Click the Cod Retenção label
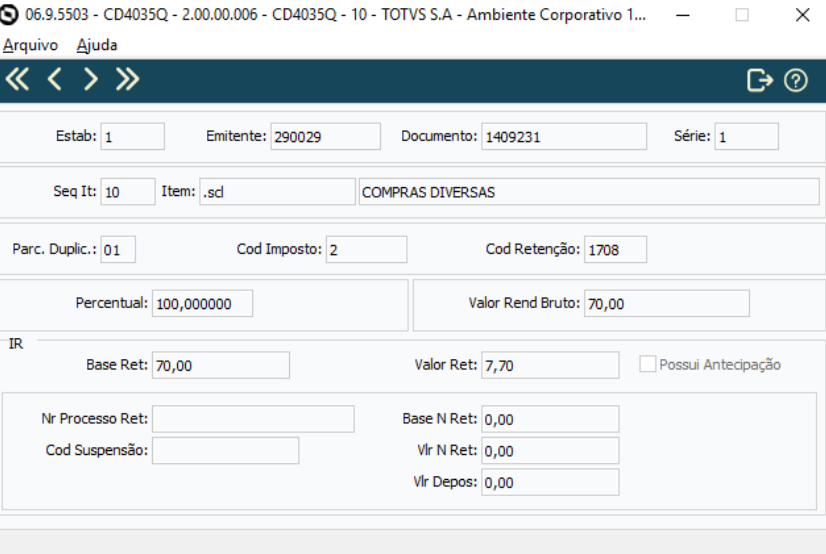This screenshot has height=554, width=826. [533, 249]
